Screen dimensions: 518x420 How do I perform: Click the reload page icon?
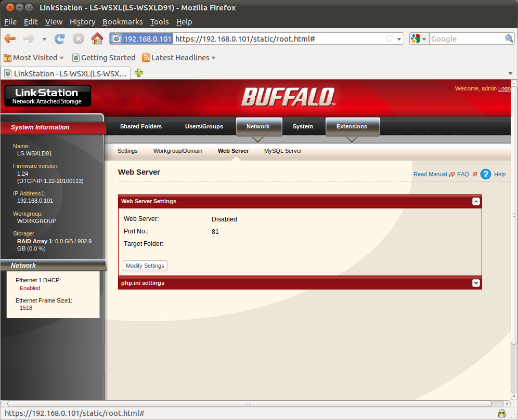(59, 38)
